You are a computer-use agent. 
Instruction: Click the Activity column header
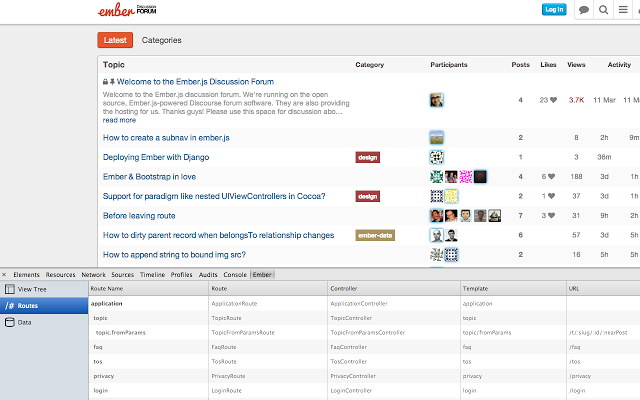(619, 64)
